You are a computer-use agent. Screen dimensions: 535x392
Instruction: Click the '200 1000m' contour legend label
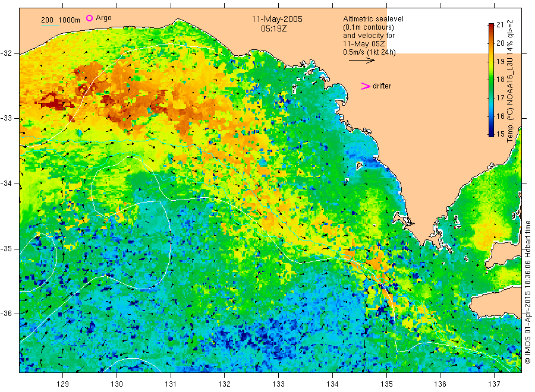(61, 20)
